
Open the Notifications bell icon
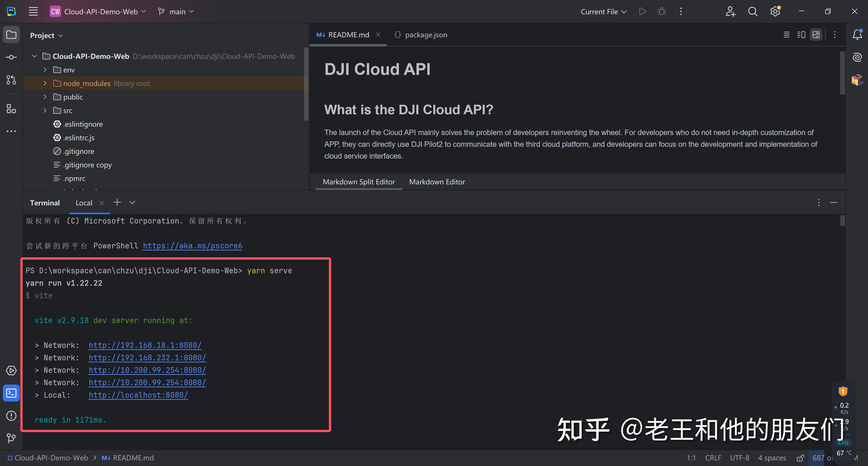(x=857, y=35)
